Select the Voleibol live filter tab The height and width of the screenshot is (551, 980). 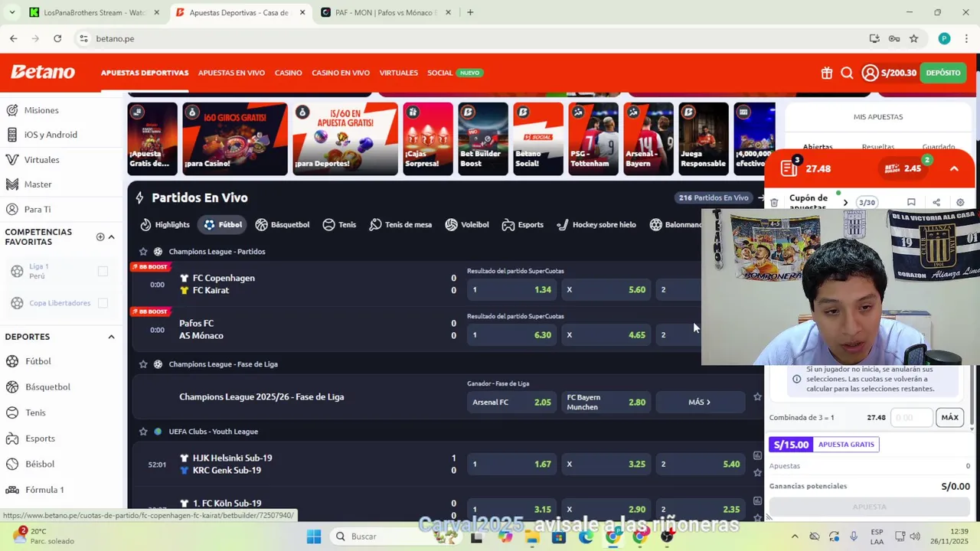pos(467,225)
